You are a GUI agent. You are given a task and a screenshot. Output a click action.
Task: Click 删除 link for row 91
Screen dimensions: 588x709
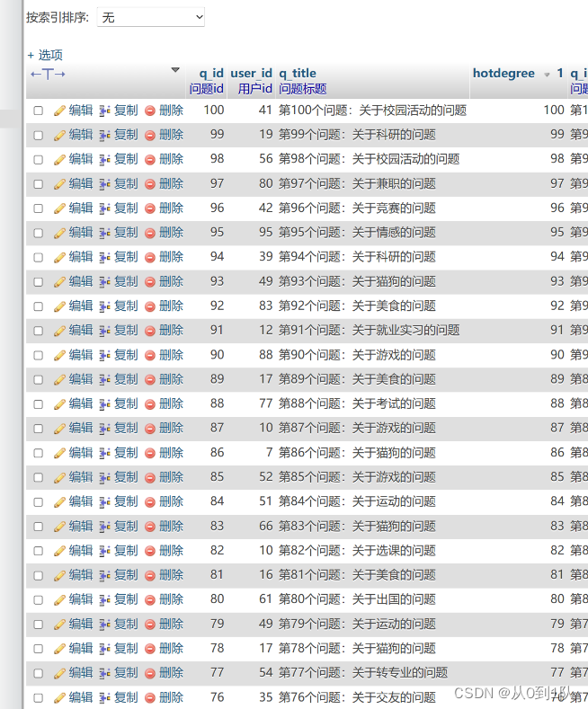[x=172, y=331]
